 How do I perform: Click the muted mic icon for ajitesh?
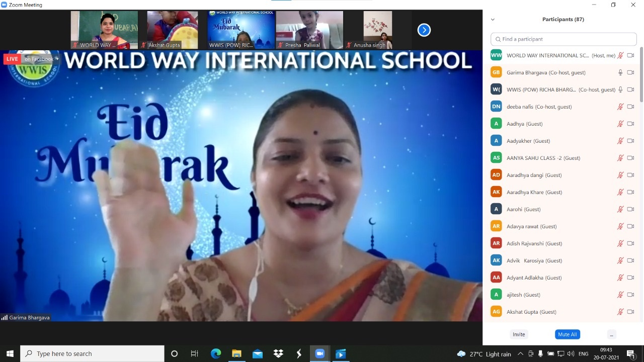click(620, 295)
